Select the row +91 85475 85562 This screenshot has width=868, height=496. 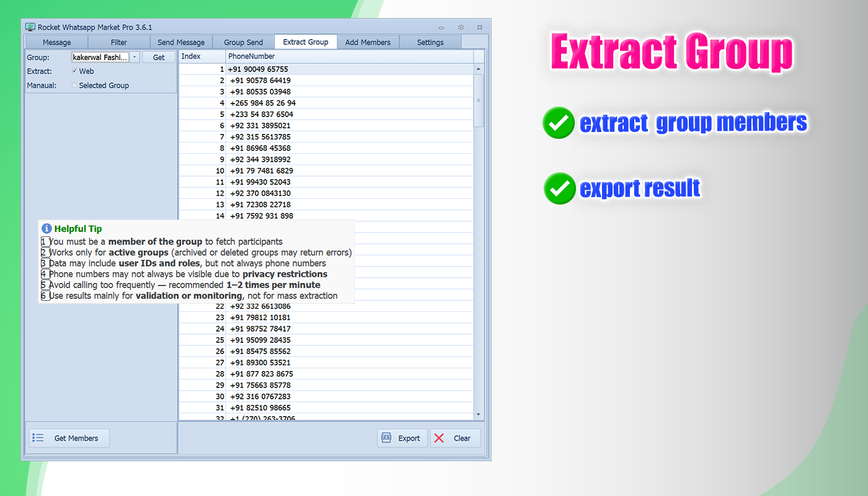[326, 351]
